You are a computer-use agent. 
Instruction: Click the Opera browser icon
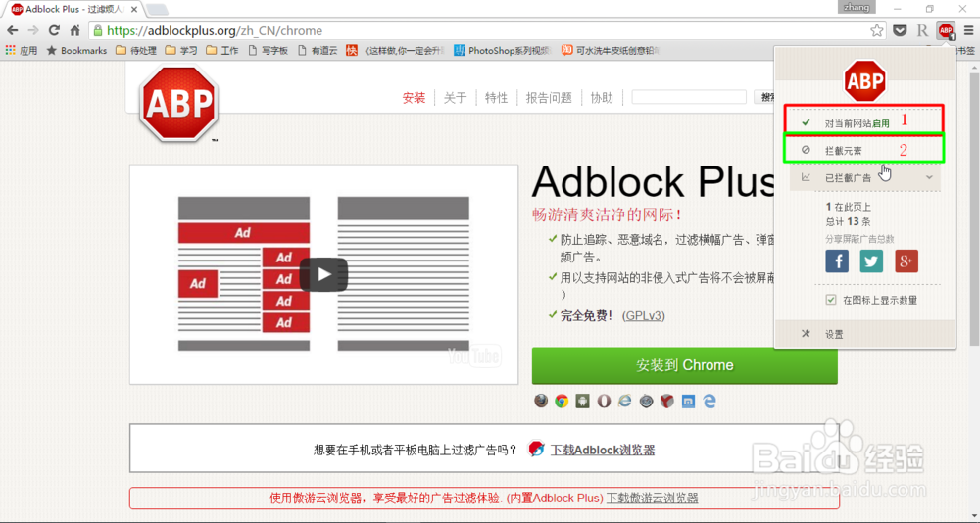pyautogui.click(x=604, y=401)
